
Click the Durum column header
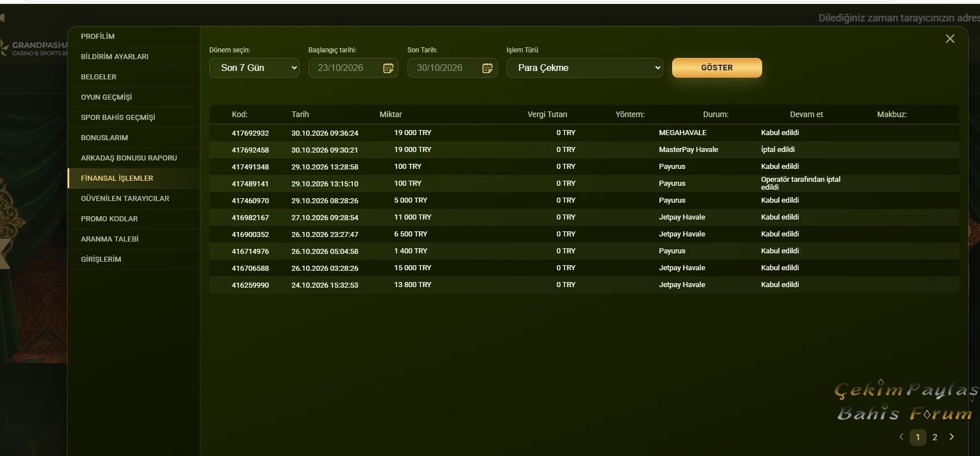[x=715, y=114]
